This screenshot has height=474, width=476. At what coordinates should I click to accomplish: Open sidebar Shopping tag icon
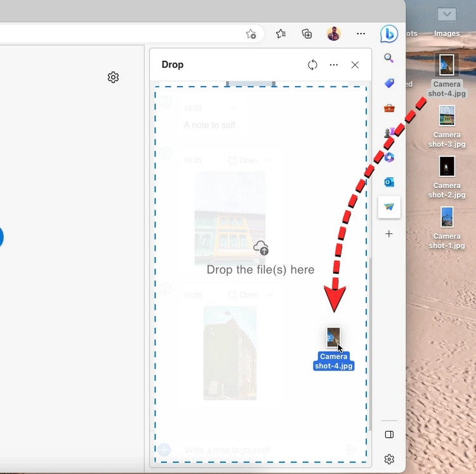[389, 83]
